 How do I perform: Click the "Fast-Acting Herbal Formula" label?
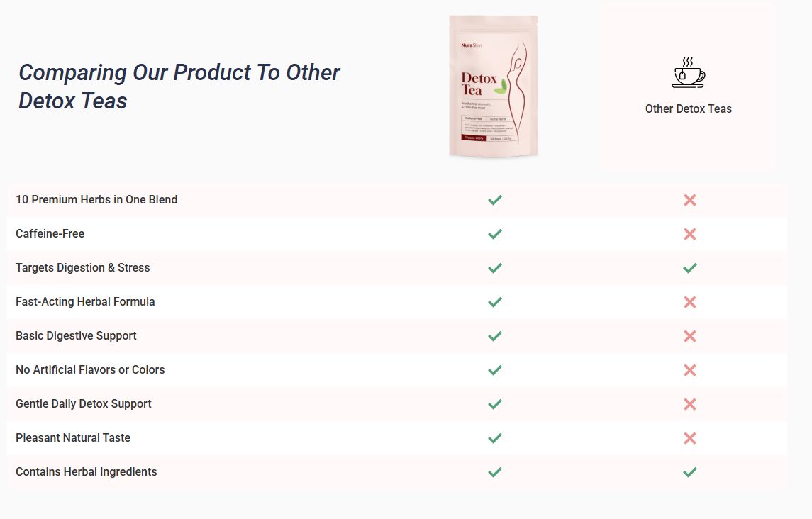(x=85, y=301)
